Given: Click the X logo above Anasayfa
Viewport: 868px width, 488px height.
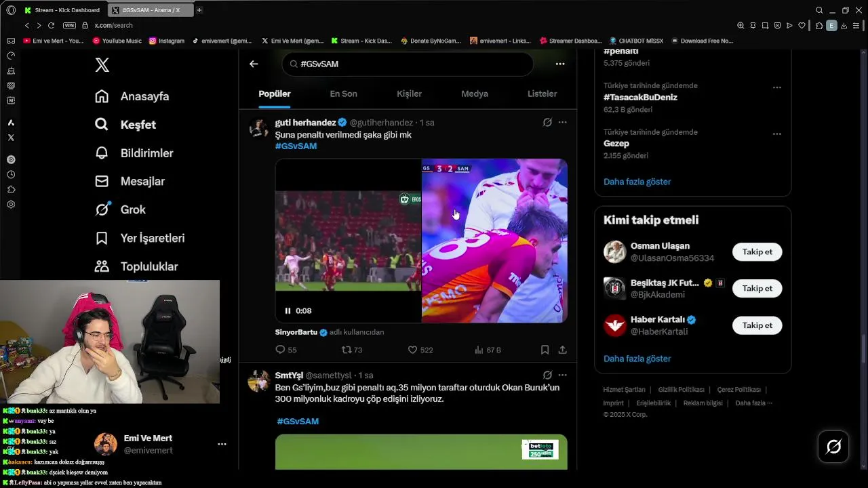Looking at the screenshot, I should point(102,65).
